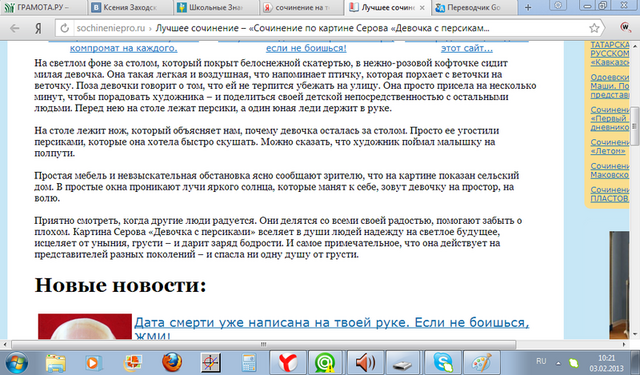Click the volume speaker taskbar icon

[365, 362]
